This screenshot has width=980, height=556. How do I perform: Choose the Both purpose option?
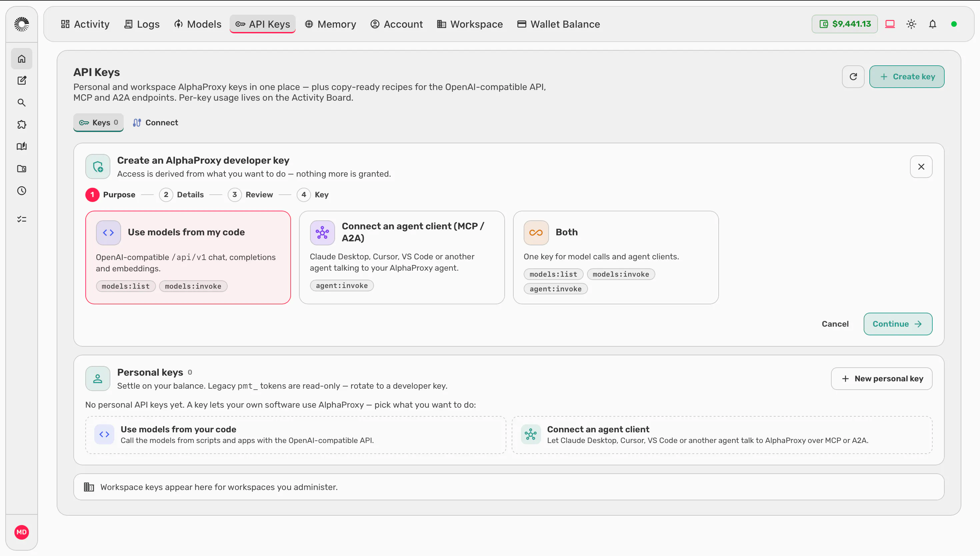pos(616,257)
